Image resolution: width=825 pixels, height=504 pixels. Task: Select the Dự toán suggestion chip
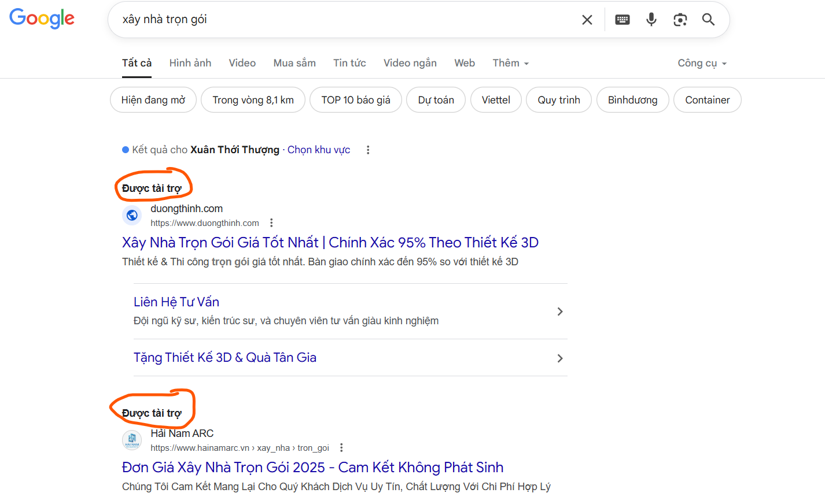tap(436, 100)
